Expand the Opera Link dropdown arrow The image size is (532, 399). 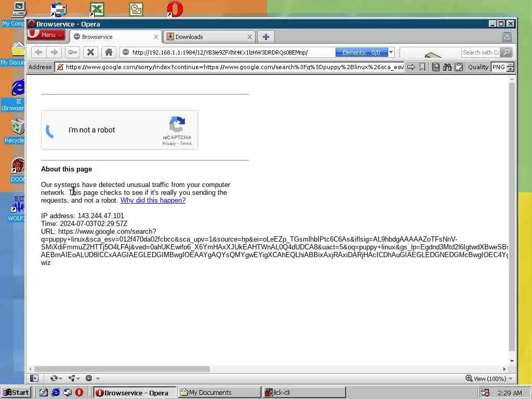click(x=60, y=378)
